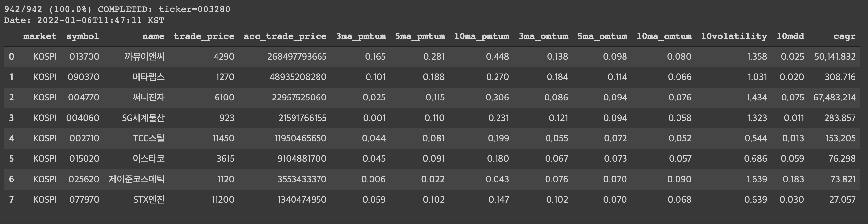Select cagr value 308.716

point(840,77)
